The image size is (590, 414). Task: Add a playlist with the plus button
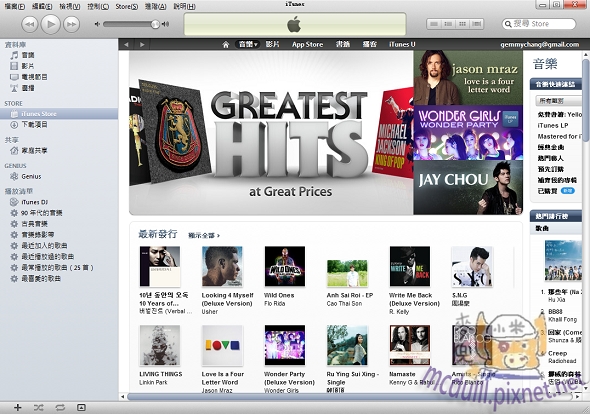(17, 407)
